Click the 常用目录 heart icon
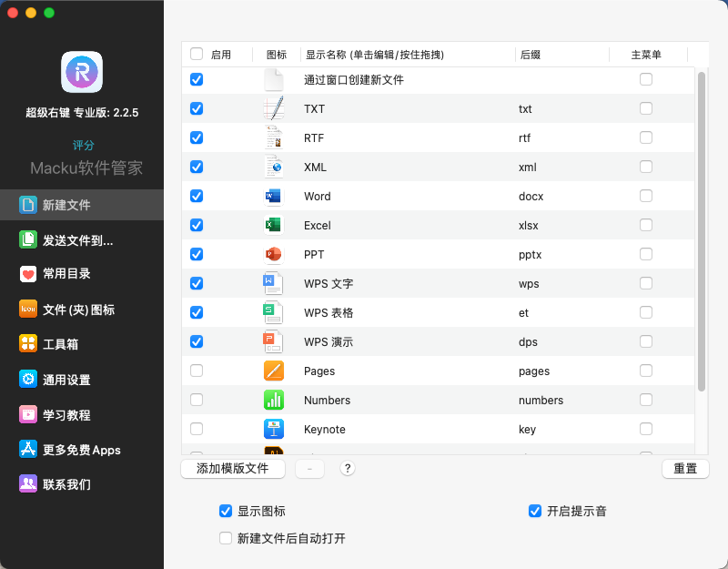The height and width of the screenshot is (569, 728). (x=28, y=274)
